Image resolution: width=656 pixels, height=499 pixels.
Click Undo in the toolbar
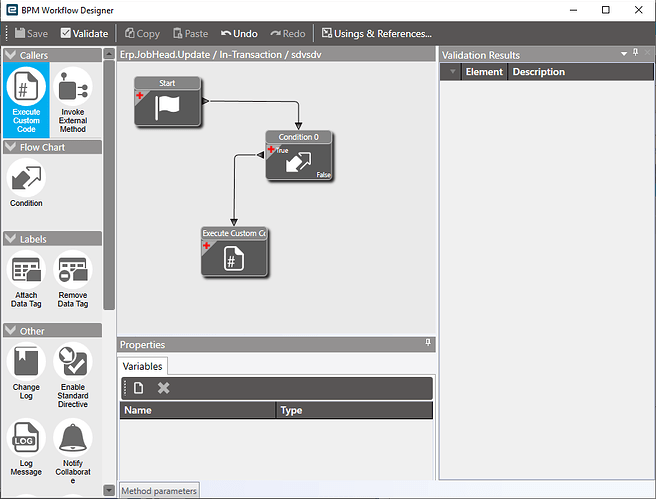(239, 33)
